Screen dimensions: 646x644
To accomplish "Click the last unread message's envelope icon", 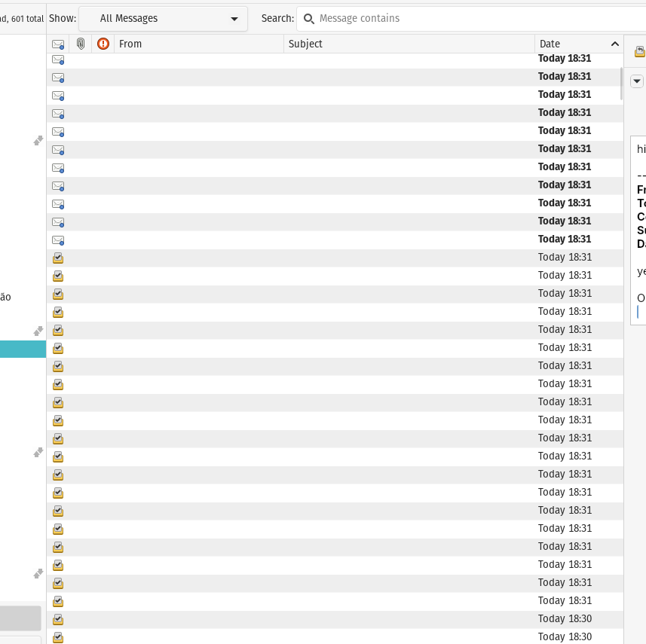I will [x=58, y=240].
